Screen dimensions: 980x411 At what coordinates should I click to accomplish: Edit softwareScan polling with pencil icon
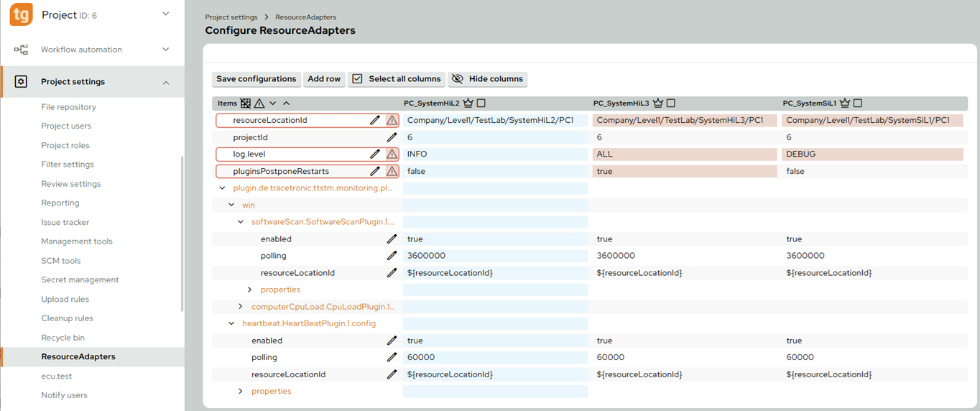click(x=392, y=256)
